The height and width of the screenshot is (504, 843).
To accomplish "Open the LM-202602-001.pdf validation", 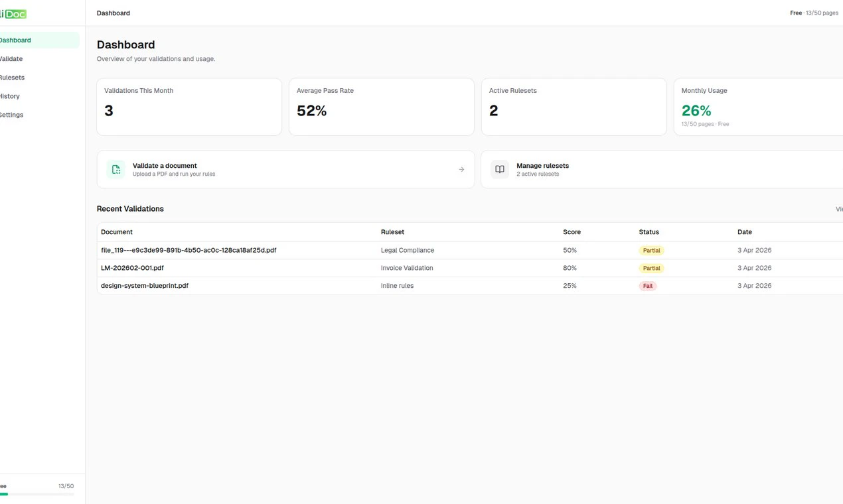I will [x=133, y=268].
